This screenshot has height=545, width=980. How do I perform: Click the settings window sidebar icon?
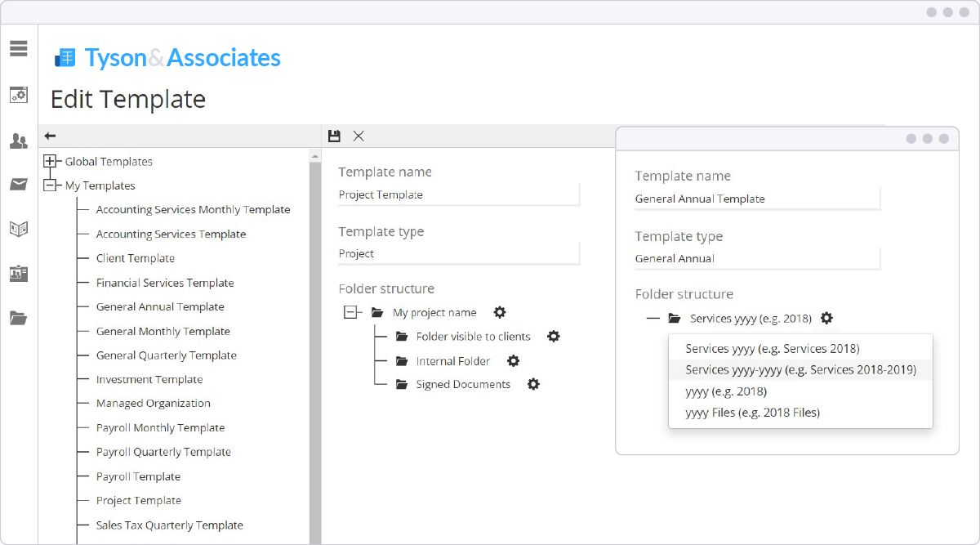coord(19,95)
